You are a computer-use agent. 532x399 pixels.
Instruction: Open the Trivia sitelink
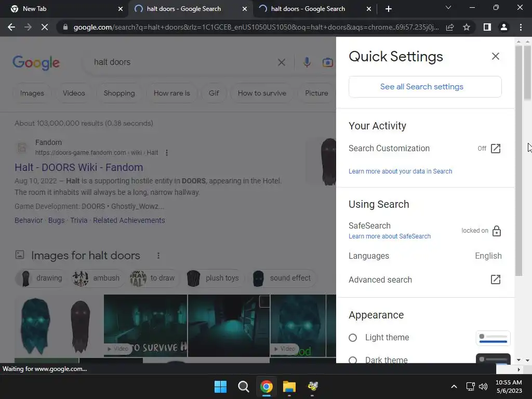[x=79, y=220]
